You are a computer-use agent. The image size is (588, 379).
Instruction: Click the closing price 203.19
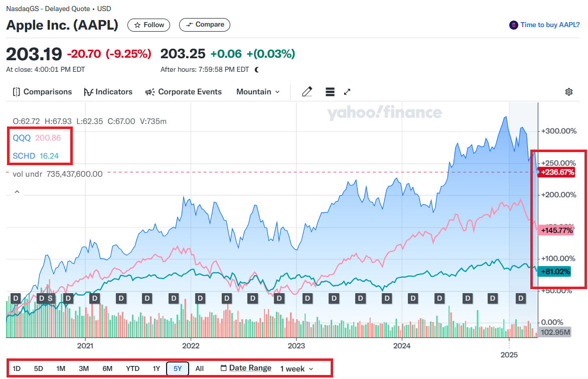coord(34,54)
